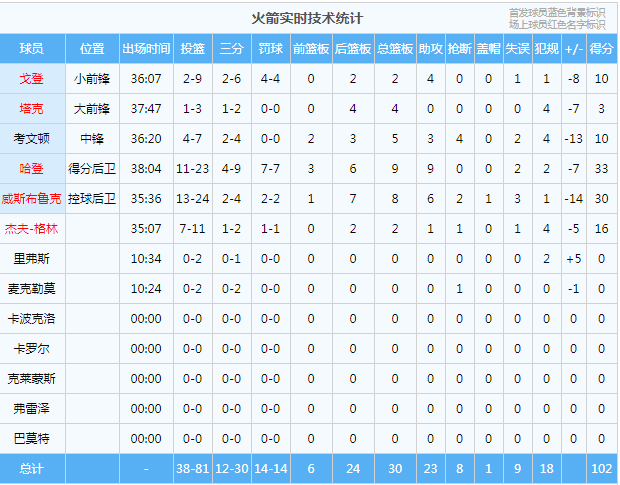Viewport: 620px width, 485px height.
Task: Click 哈登's field goals 11-23
Action: (193, 169)
